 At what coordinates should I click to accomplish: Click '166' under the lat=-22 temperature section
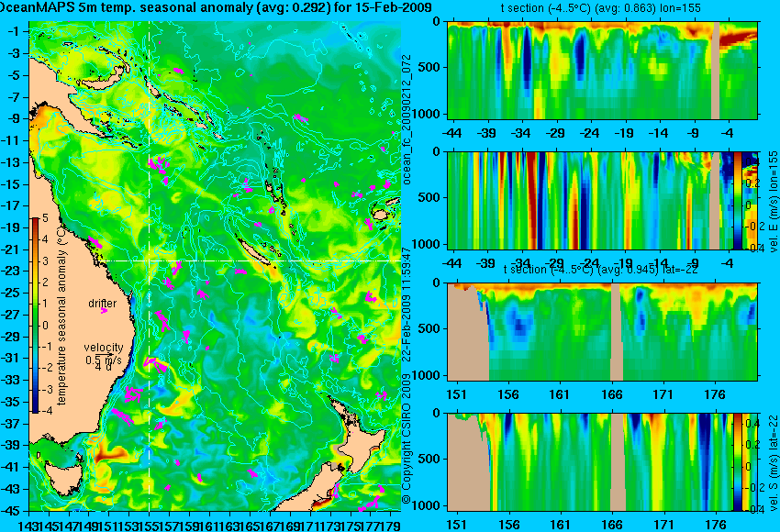pyautogui.click(x=612, y=394)
